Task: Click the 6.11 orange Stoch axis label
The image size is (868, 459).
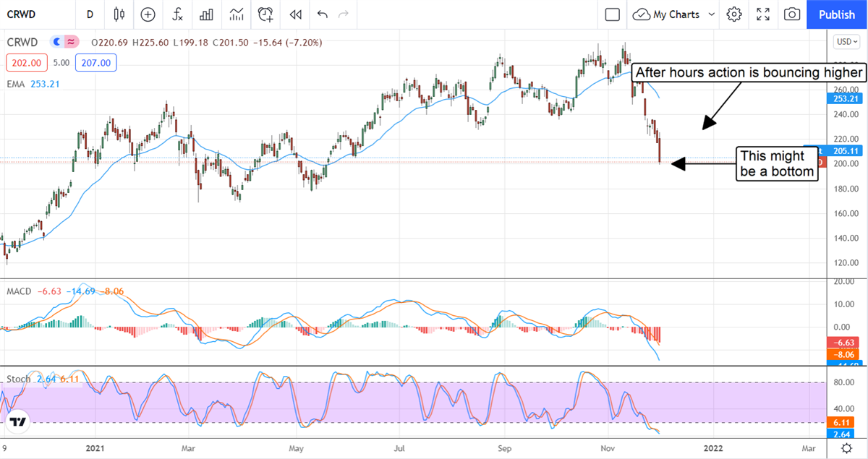Action: tap(842, 421)
